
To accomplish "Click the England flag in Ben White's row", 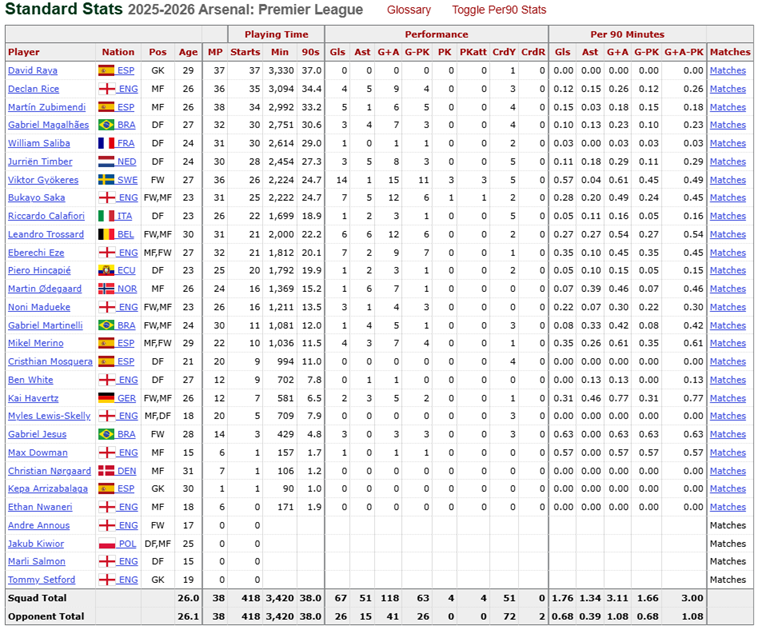I will point(106,380).
